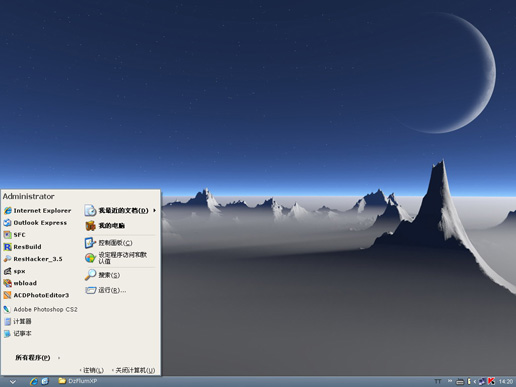Click the taskbar start arrow button
This screenshot has width=516, height=387.
13,382
